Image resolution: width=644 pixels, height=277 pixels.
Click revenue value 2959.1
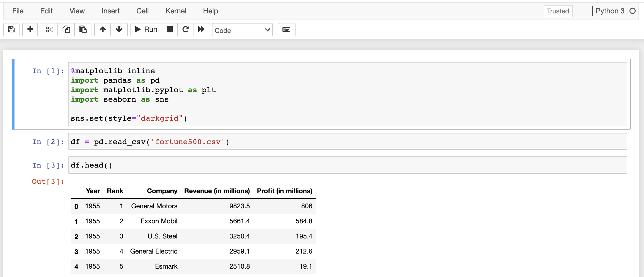[x=239, y=251]
